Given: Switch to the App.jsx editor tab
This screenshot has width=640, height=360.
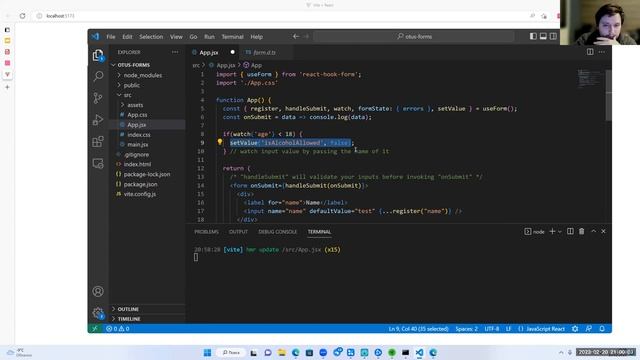Looking at the screenshot, I should pyautogui.click(x=213, y=52).
